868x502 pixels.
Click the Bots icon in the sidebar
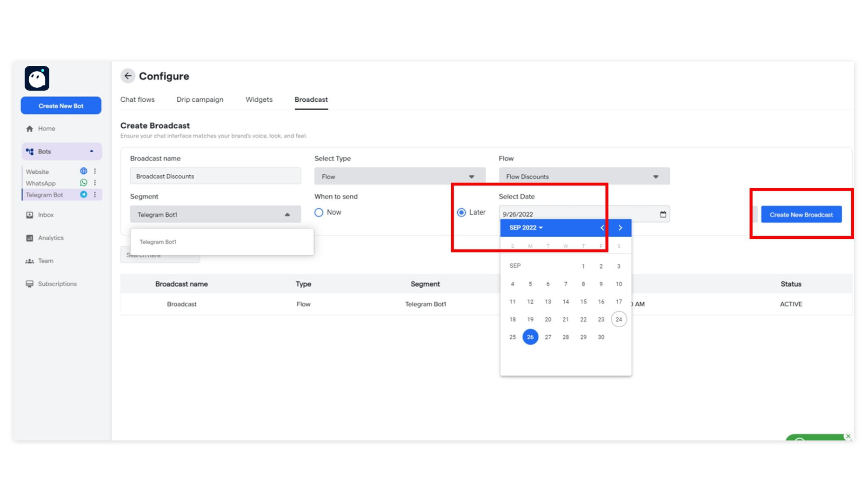[x=30, y=152]
